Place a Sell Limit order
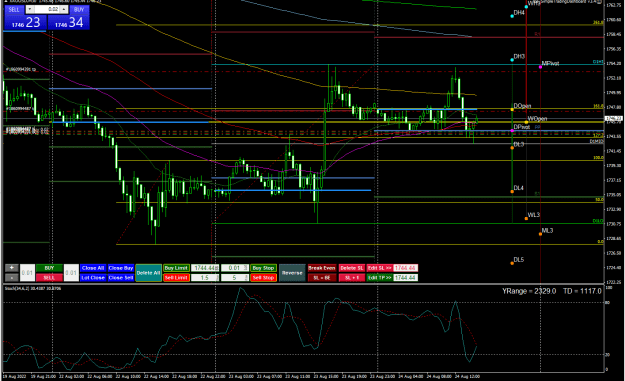Image resolution: width=625 pixels, height=381 pixels. pyautogui.click(x=176, y=277)
